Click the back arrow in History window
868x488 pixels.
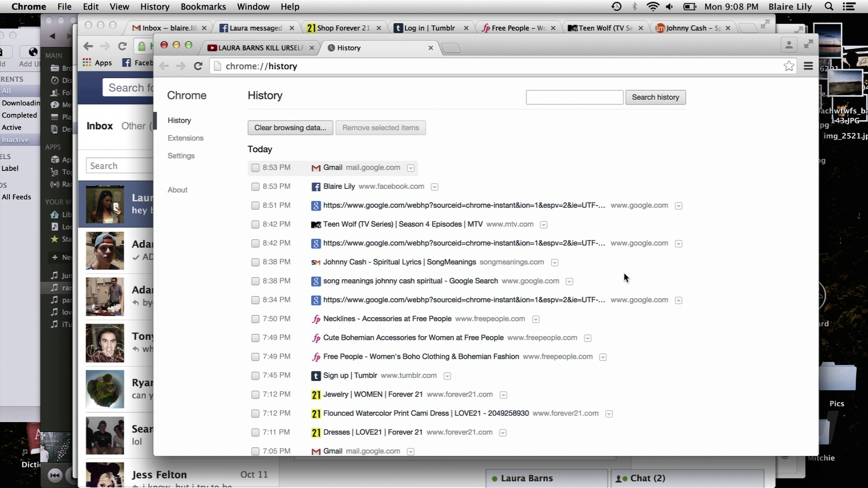click(164, 66)
